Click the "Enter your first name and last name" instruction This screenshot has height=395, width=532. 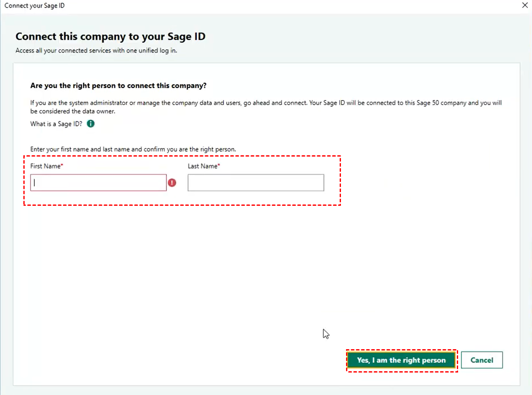[133, 149]
